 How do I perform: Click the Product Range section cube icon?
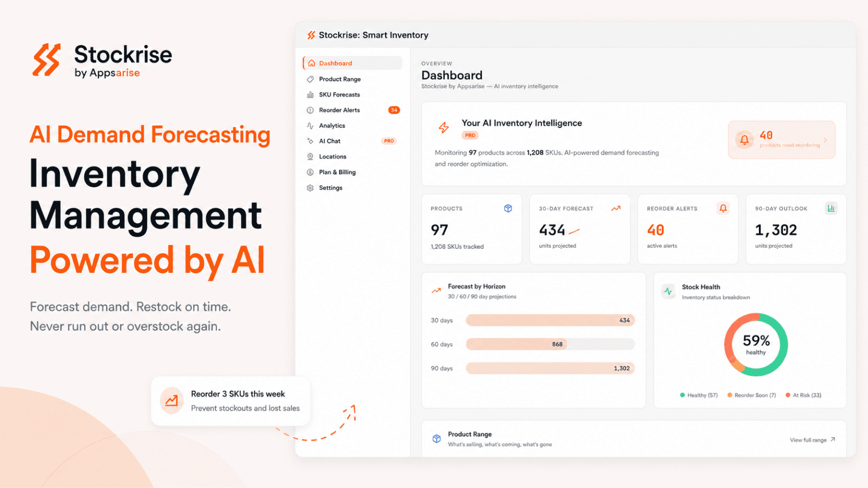[x=437, y=439]
